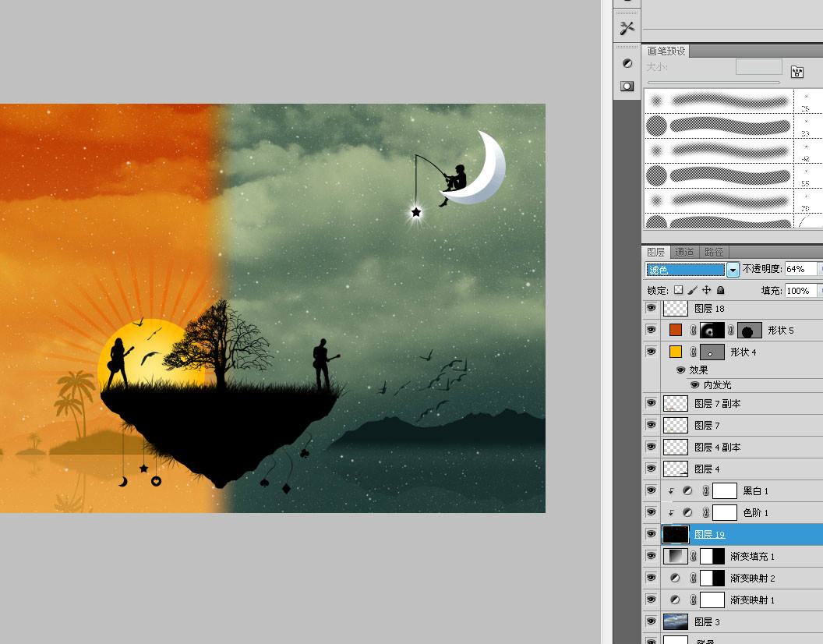Click adjustment icon of 渐变映射 1
Viewport: 823px width, 644px height.
[x=675, y=600]
